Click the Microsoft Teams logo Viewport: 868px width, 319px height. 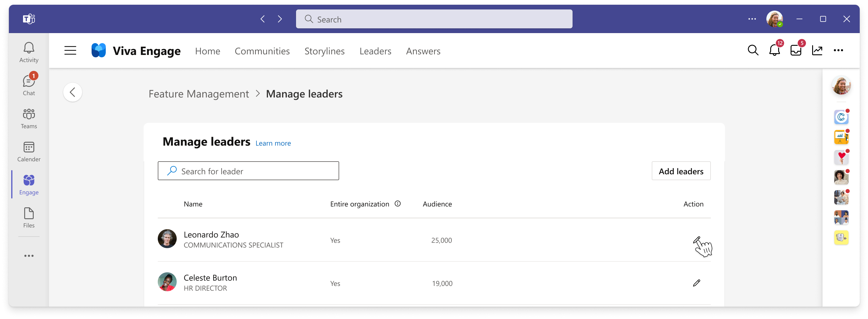29,19
